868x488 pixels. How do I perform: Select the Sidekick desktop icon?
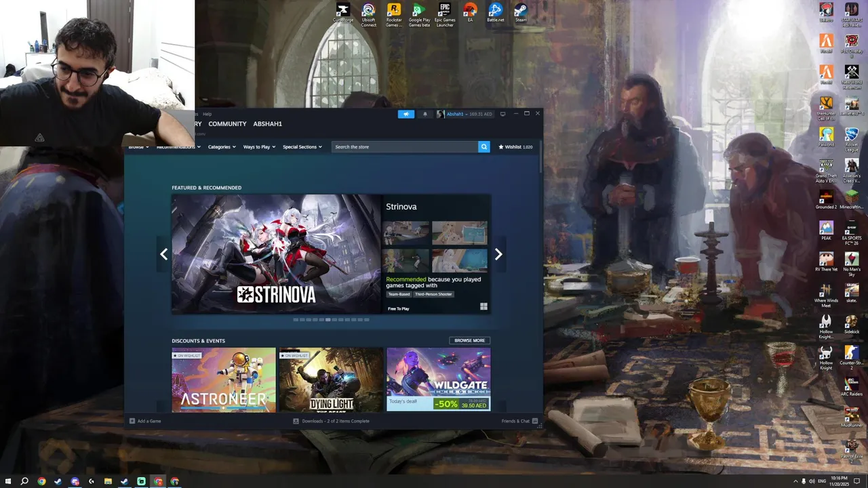(852, 324)
